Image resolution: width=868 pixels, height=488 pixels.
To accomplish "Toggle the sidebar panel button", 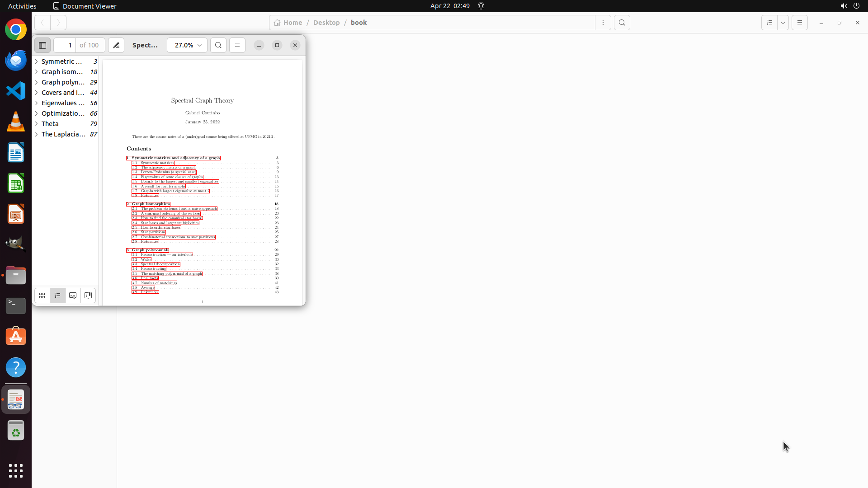I will click(x=42, y=45).
